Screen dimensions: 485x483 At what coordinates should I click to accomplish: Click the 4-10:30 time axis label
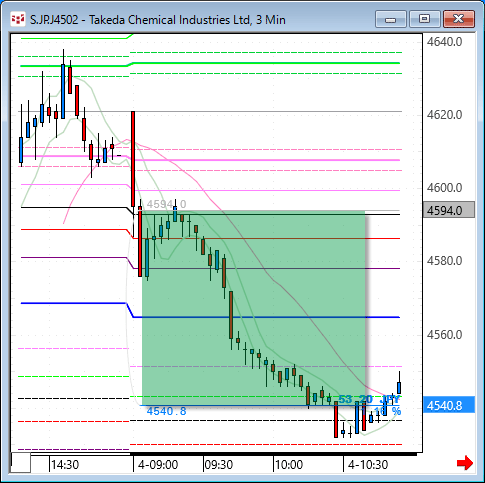[x=368, y=464]
